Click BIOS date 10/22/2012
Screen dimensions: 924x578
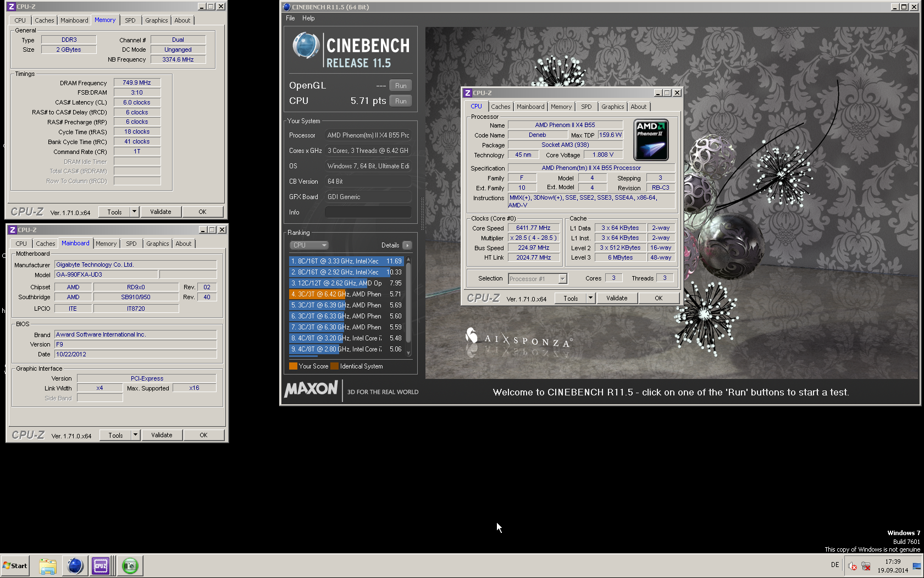[135, 354]
